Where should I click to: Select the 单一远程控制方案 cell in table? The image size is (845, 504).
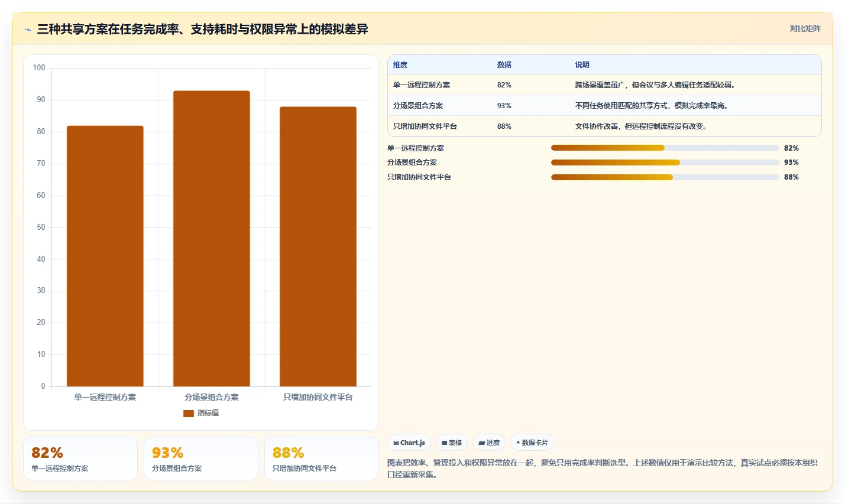422,85
